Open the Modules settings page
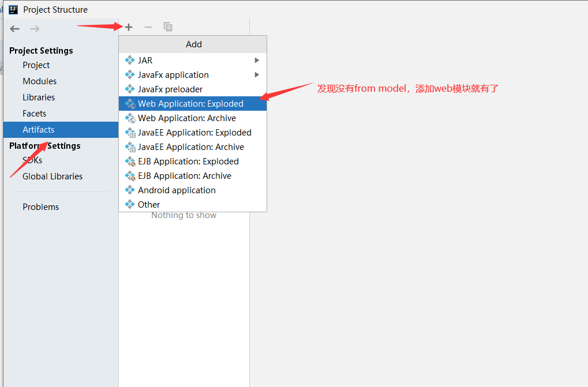The image size is (588, 387). pyautogui.click(x=61, y=81)
